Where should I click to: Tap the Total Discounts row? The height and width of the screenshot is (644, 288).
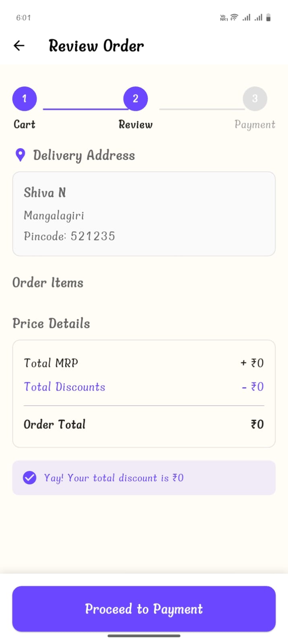(144, 387)
